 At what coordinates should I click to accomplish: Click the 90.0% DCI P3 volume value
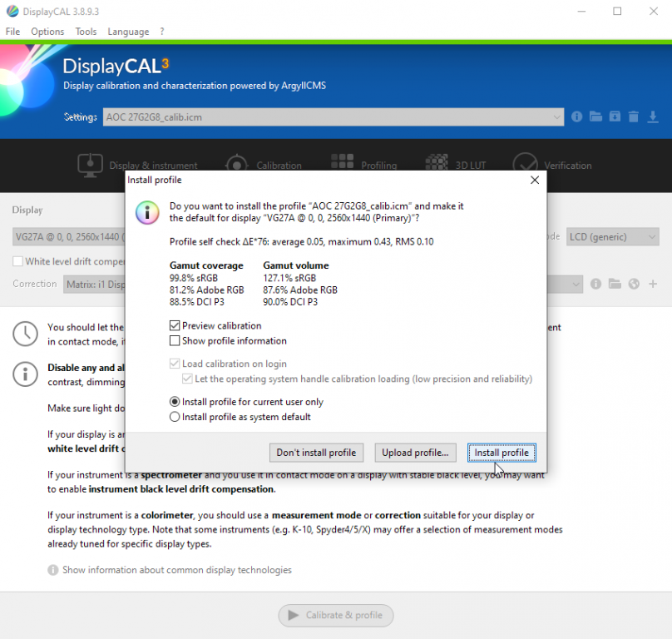click(x=290, y=302)
